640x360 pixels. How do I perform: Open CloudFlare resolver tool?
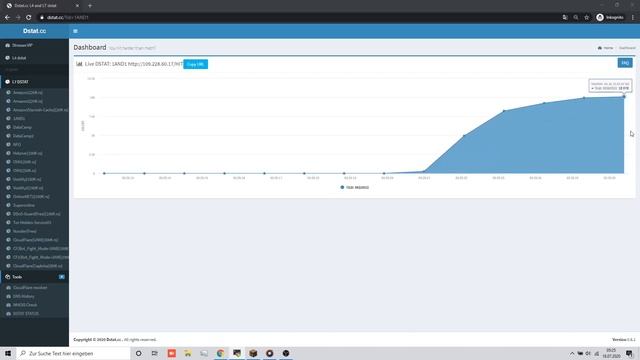point(30,287)
